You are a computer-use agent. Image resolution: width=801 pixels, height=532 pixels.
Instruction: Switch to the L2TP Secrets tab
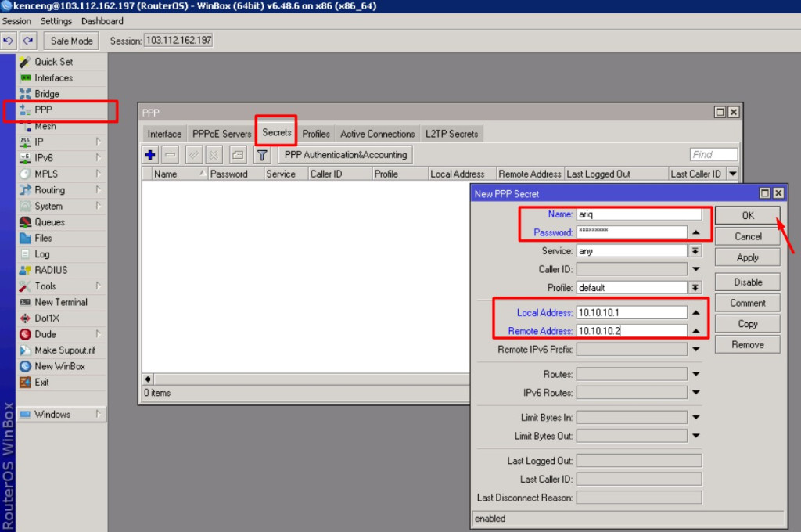coord(451,134)
